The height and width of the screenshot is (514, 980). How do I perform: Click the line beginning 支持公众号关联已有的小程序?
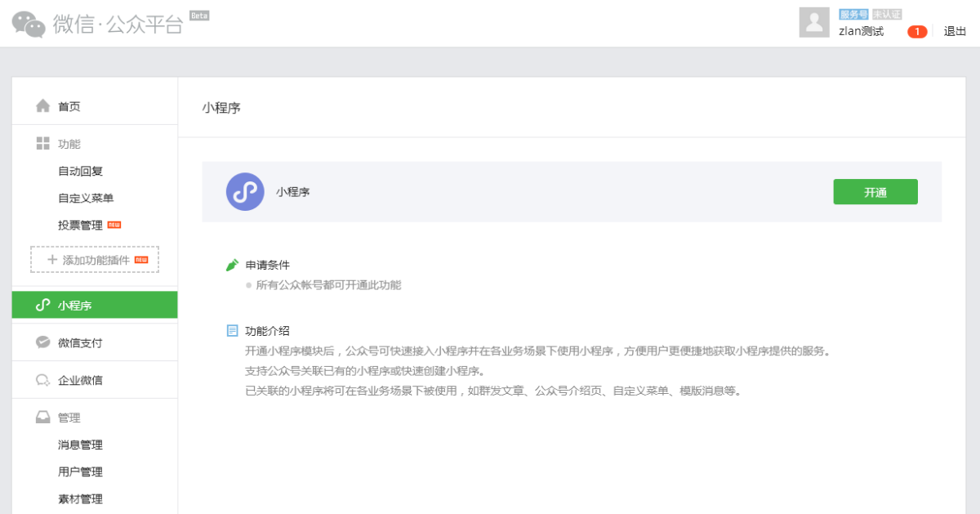[365, 371]
